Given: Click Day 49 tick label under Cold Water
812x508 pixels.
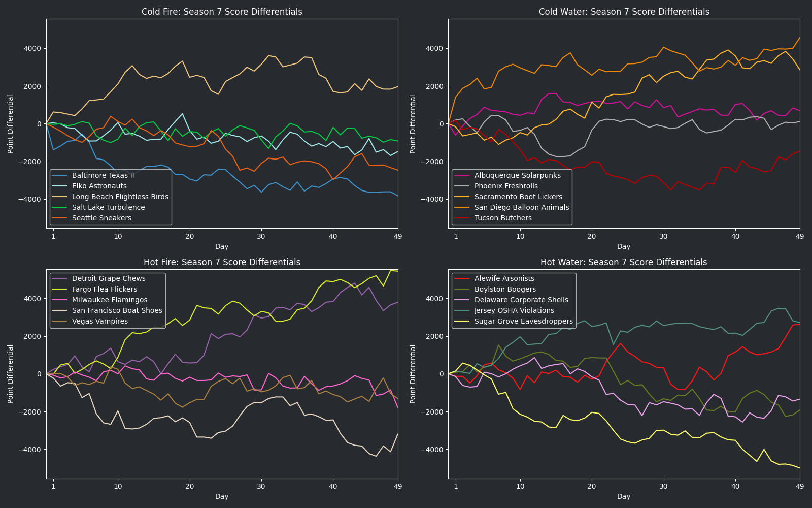Looking at the screenshot, I should 799,236.
